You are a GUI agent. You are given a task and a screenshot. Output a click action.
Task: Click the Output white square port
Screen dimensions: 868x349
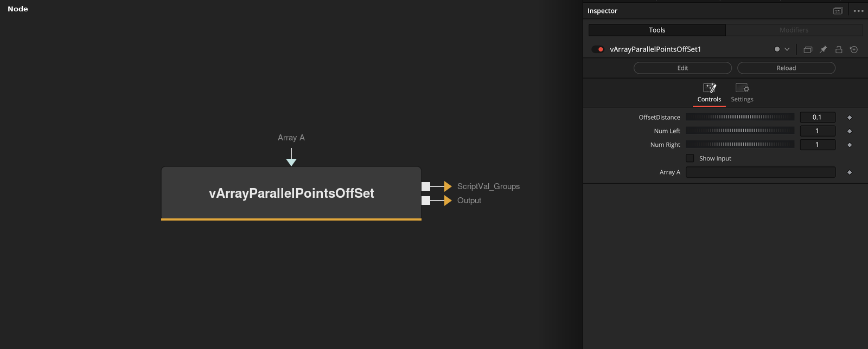426,201
